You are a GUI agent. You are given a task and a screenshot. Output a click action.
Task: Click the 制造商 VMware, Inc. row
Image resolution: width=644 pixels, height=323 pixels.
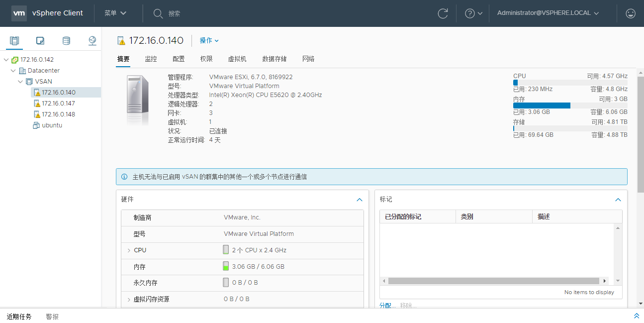(242, 217)
